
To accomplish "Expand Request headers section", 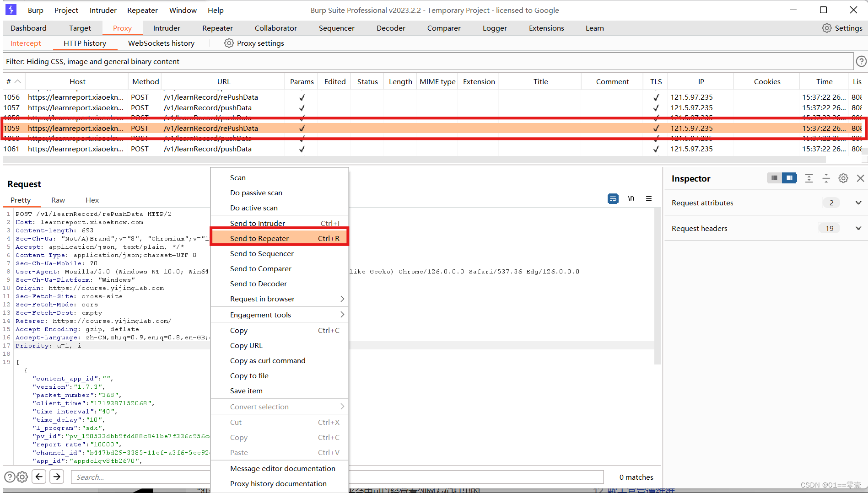I will click(858, 228).
